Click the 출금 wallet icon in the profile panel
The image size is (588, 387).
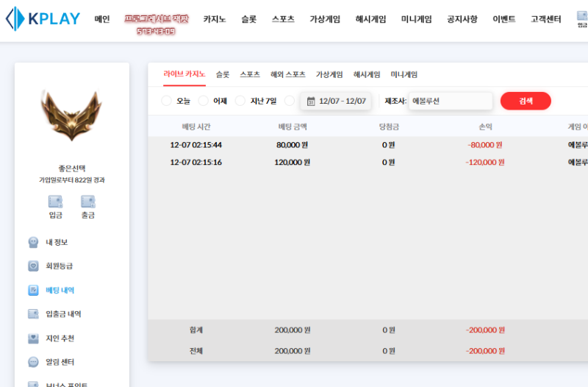tap(88, 202)
